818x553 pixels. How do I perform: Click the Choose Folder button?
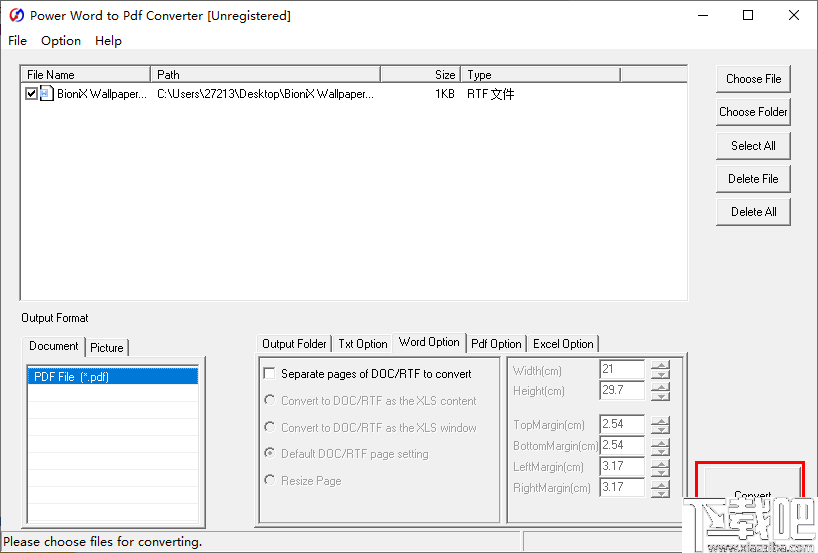click(753, 112)
